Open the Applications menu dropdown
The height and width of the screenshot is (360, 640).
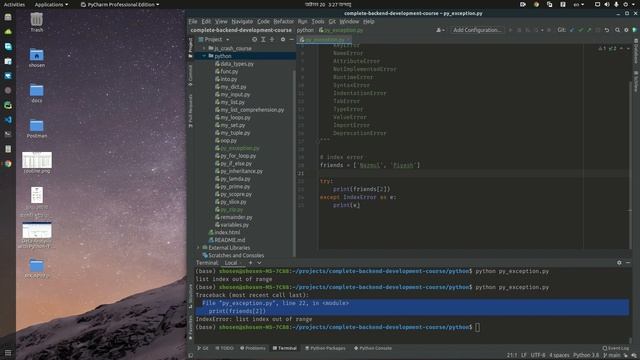coord(51,4)
